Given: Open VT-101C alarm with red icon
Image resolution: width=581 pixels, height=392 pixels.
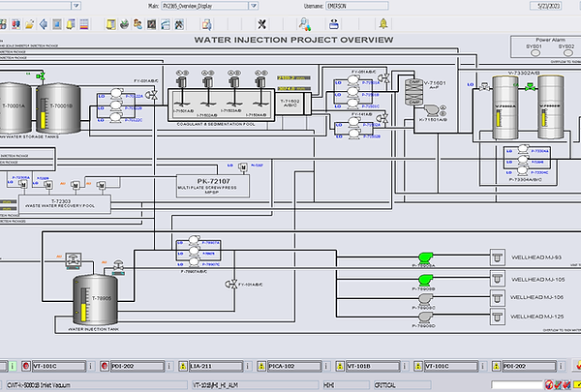Looking at the screenshot, I should coord(59,366).
